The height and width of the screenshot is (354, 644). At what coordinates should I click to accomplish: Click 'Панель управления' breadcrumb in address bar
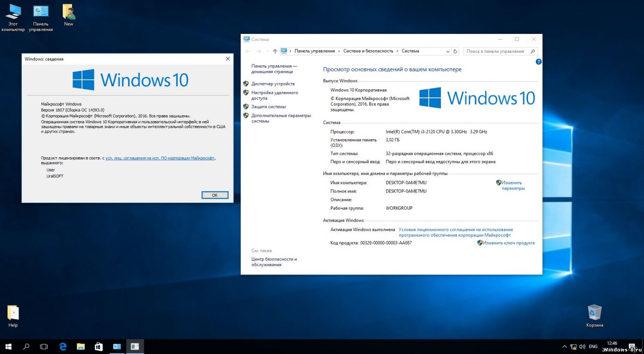pyautogui.click(x=315, y=51)
